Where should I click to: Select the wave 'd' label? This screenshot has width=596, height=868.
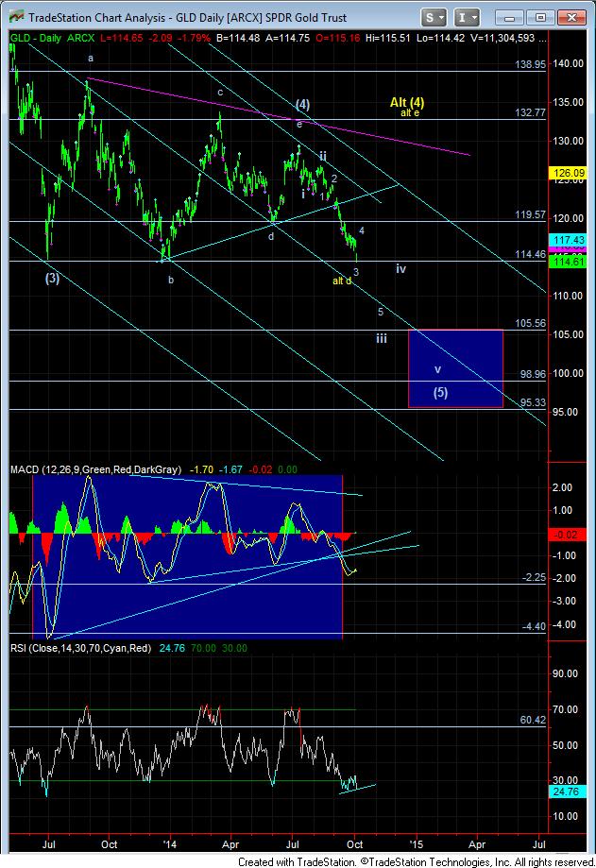[271, 236]
